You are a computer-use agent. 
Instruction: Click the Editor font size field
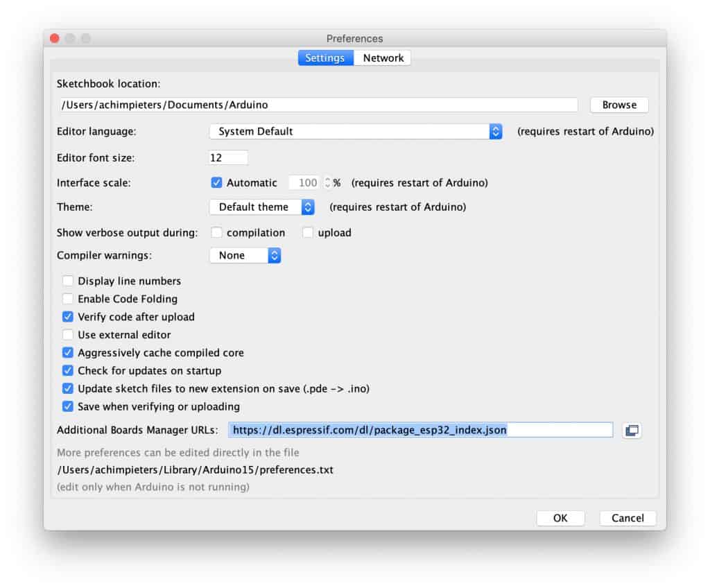tap(227, 157)
